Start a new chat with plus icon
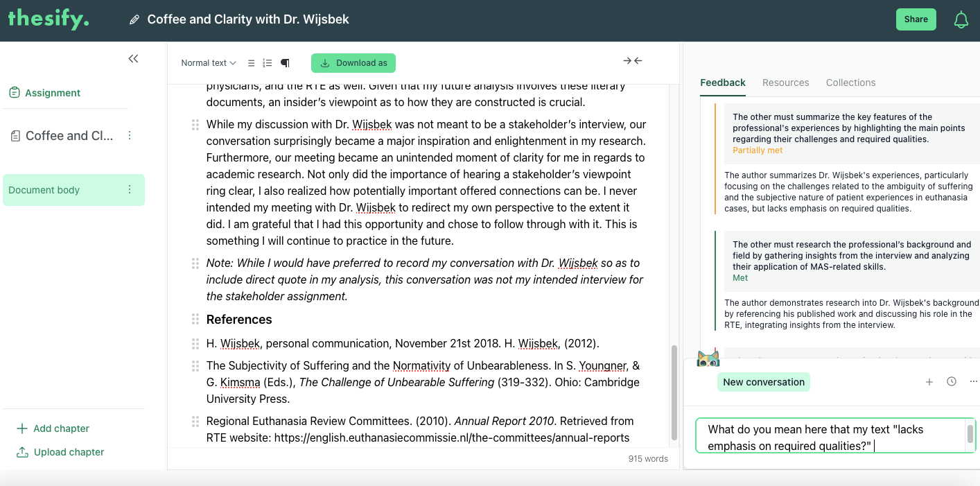The image size is (980, 486). (929, 382)
